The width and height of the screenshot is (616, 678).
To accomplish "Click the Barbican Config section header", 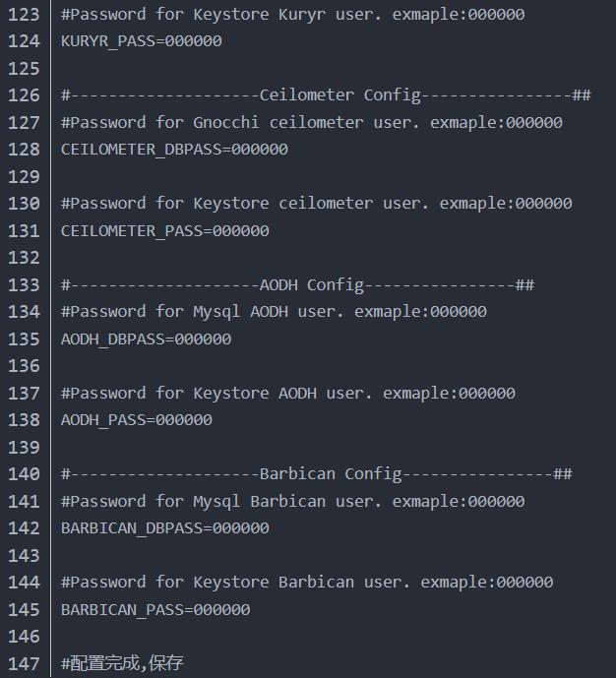I will 316,474.
